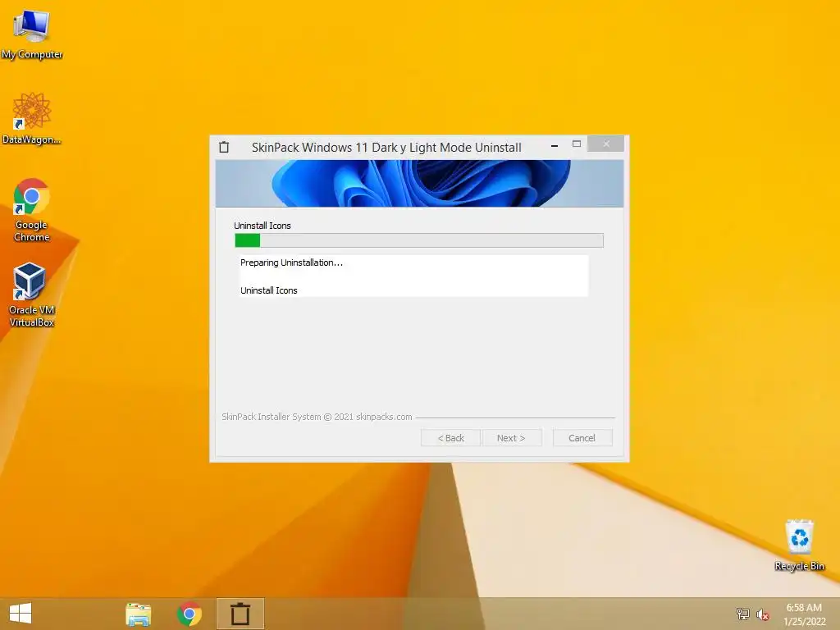Click 'SkinPack Installer System © 2021 skinpacks.com' text
This screenshot has height=630, width=840.
317,417
